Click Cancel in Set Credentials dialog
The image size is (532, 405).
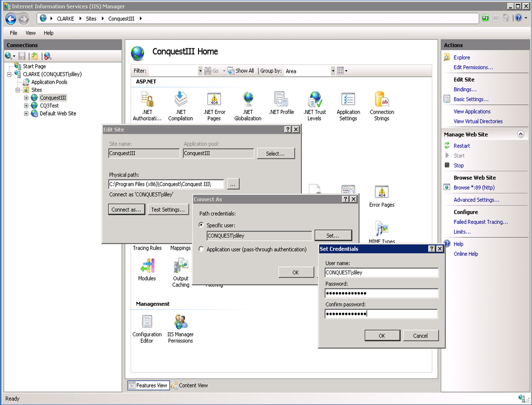[x=421, y=335]
